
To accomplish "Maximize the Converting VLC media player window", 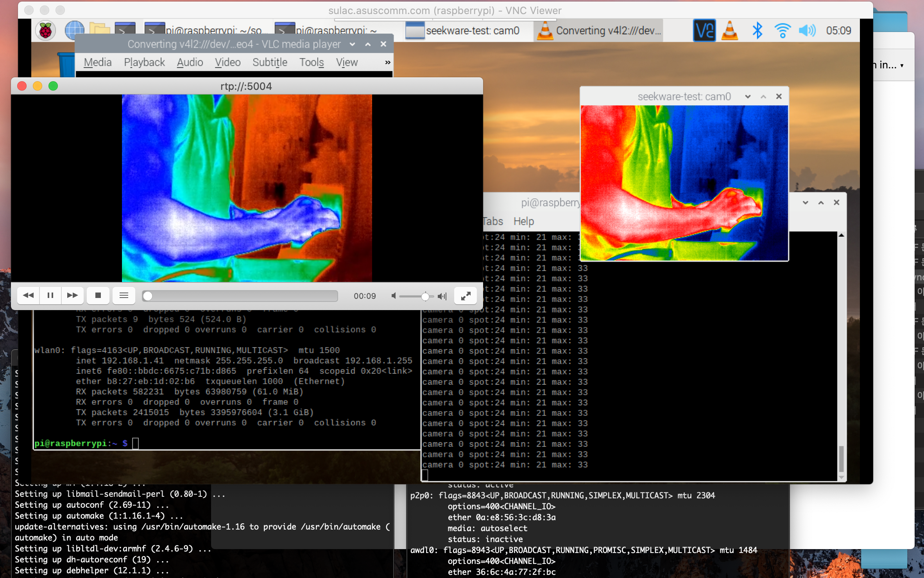I will tap(368, 44).
